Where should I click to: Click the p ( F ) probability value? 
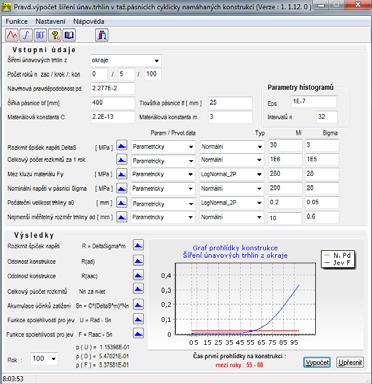tap(102, 365)
